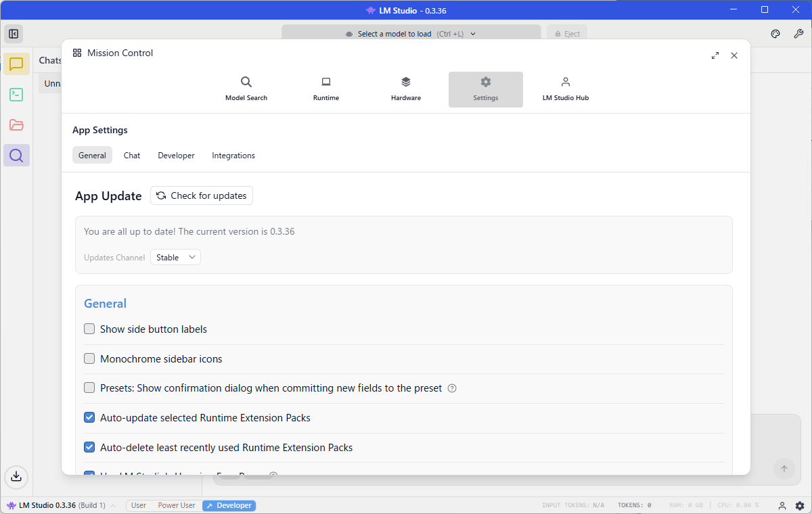Open the Developer terminal sidebar icon

click(16, 95)
